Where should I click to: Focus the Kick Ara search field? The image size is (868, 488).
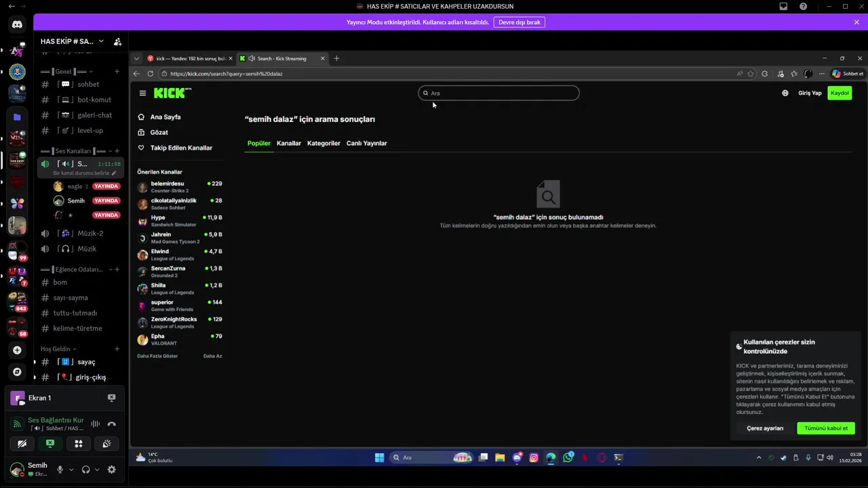(x=498, y=93)
